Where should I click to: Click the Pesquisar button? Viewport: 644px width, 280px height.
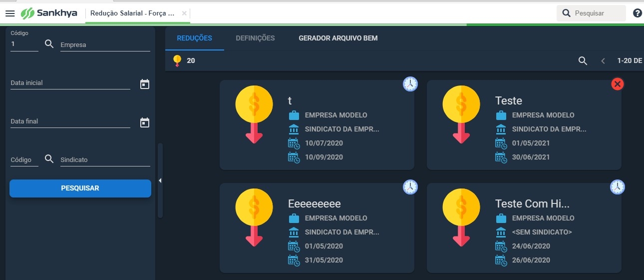point(80,188)
